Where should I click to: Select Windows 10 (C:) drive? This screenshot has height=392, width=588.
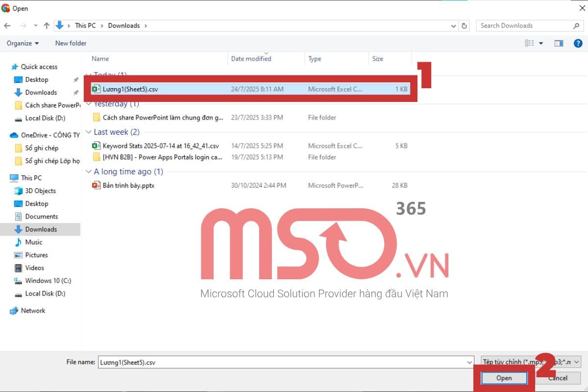tap(43, 281)
